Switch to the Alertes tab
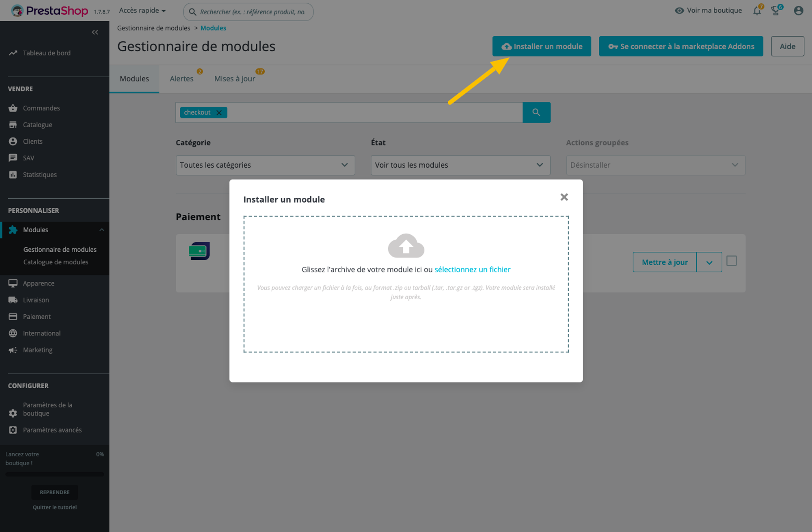Image resolution: width=812 pixels, height=532 pixels. (x=181, y=79)
